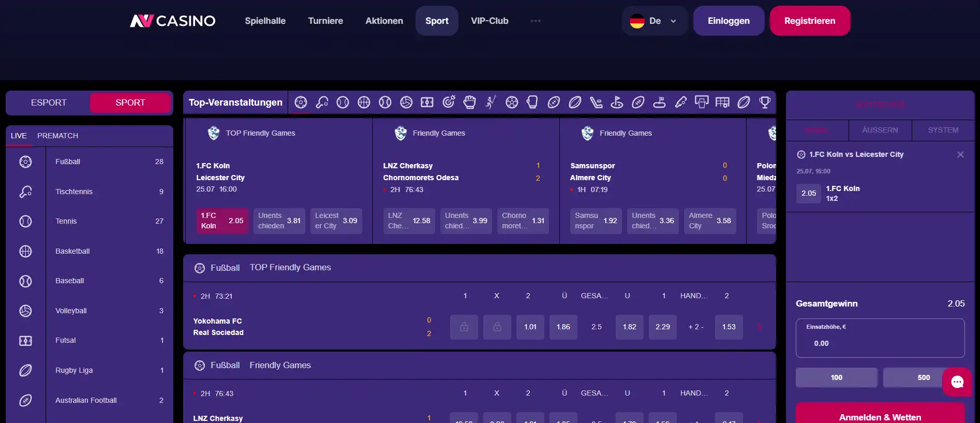Select Yokohama match handicap odds 1.53
980x423 pixels.
click(729, 327)
